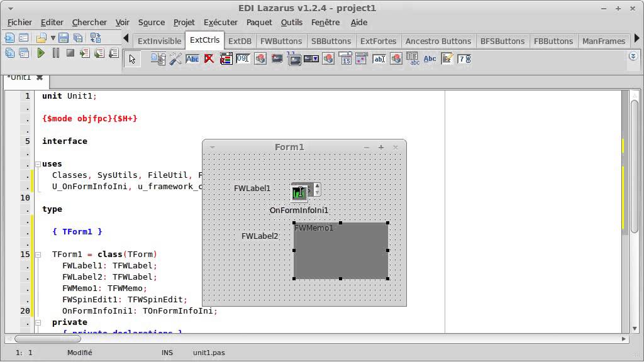Viewport: 644px width, 362px height.
Task: Pick the image combo box component
Action: click(311, 59)
